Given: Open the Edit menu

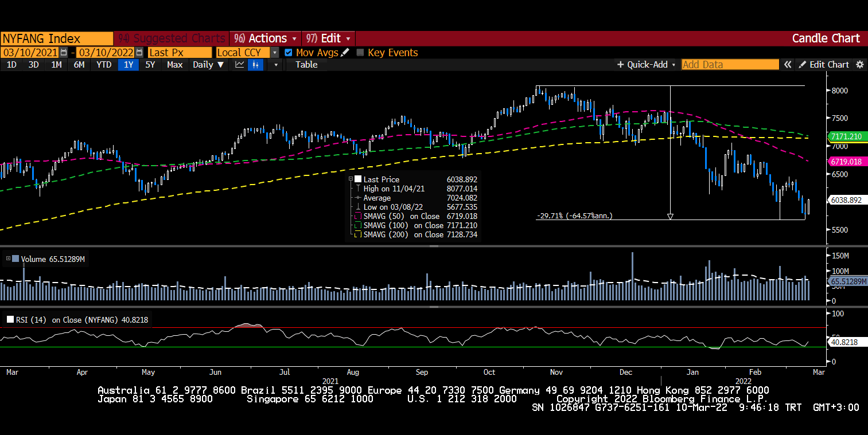Looking at the screenshot, I should coord(328,38).
